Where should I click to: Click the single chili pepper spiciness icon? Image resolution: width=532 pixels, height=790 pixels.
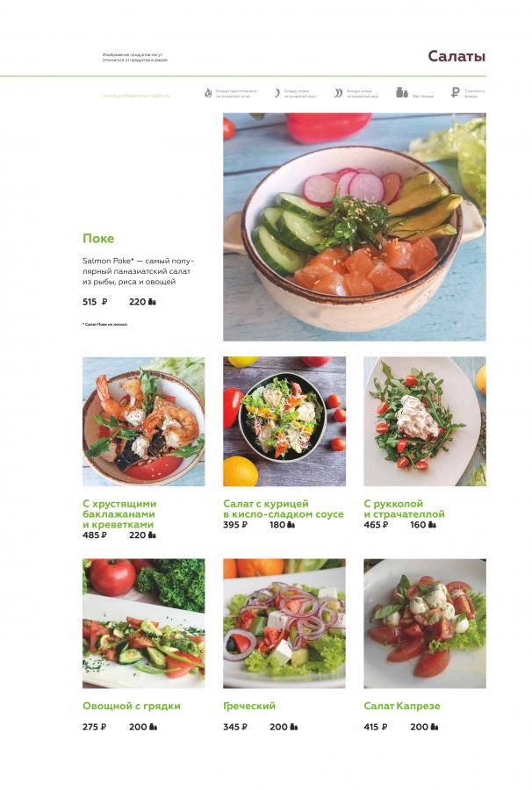(x=277, y=93)
